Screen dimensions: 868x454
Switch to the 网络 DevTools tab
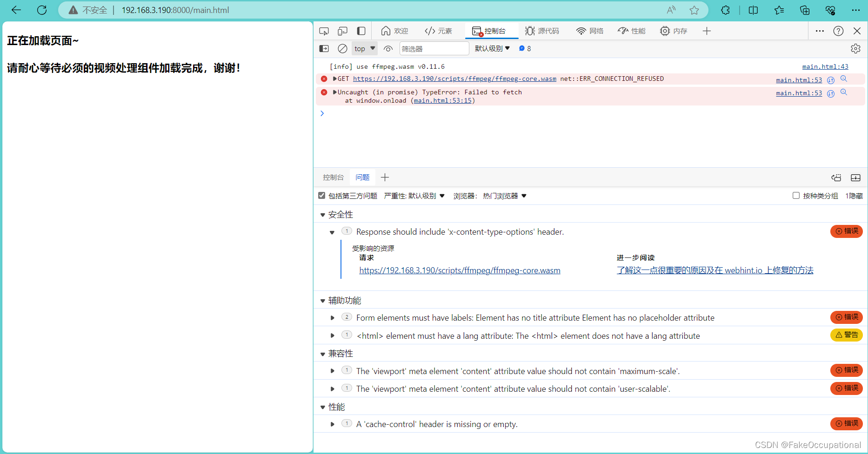pyautogui.click(x=590, y=31)
